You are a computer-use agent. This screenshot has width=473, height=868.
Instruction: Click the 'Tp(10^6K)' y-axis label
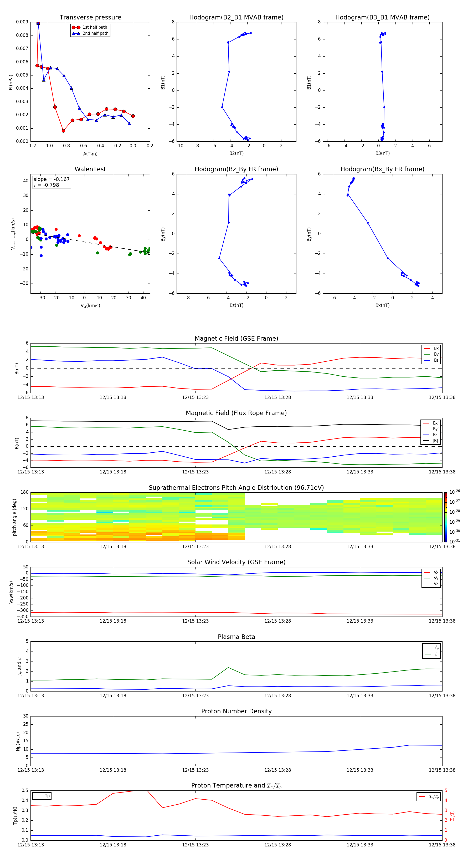tap(15, 815)
